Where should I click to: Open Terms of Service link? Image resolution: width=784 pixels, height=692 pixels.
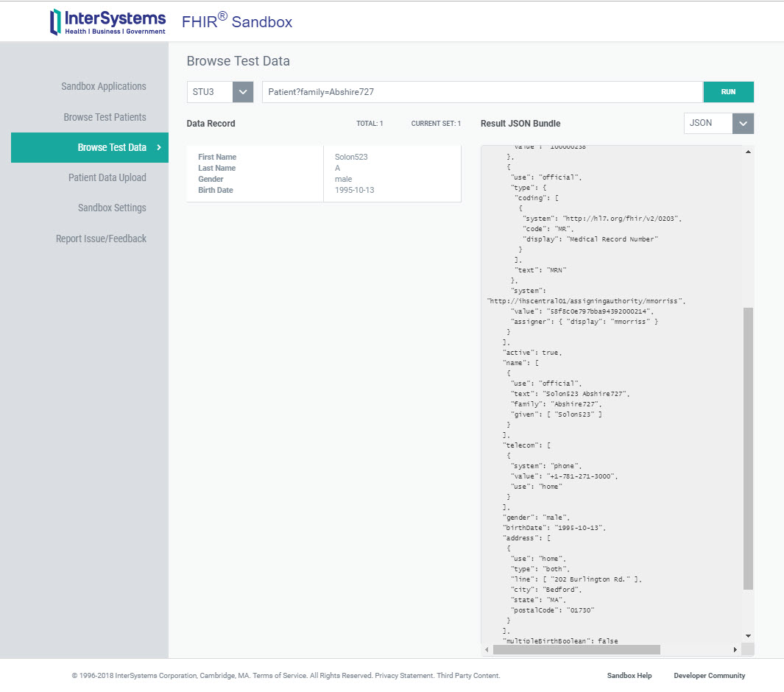point(280,676)
